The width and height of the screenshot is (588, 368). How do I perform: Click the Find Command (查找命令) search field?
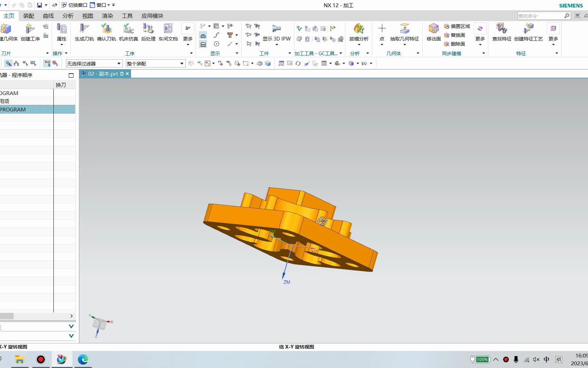[540, 16]
